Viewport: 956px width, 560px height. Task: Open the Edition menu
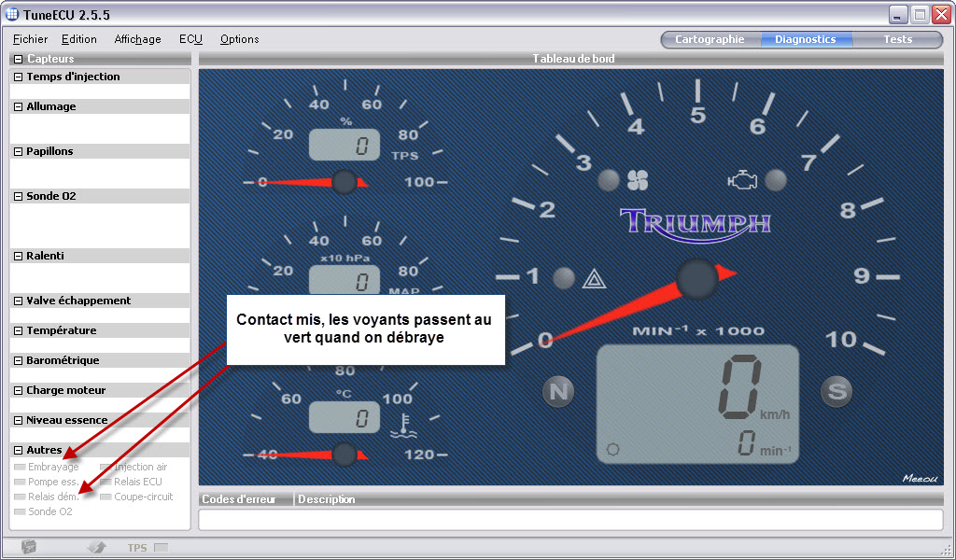pos(78,39)
